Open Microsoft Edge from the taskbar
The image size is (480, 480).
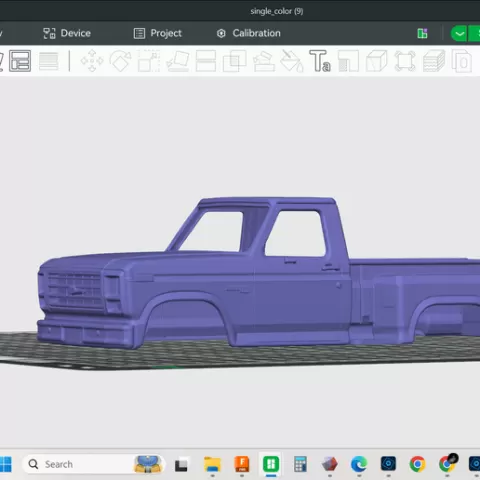coord(359,464)
